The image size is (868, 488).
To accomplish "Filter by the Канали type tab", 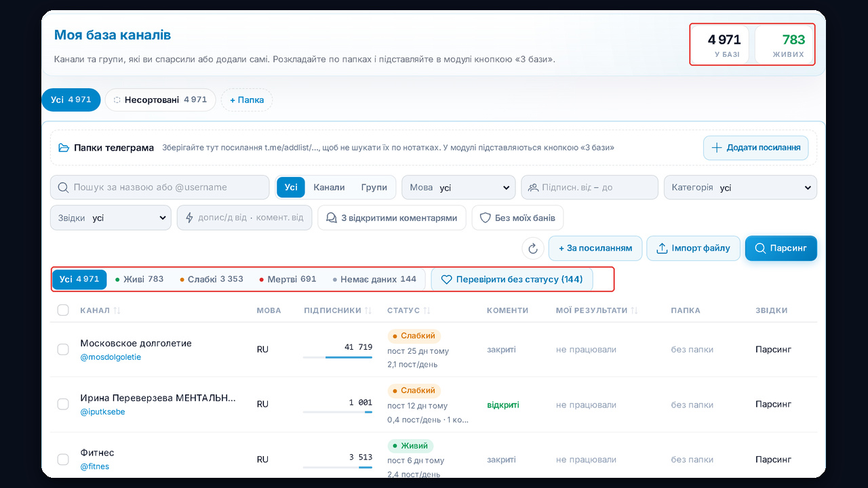I will pos(329,188).
